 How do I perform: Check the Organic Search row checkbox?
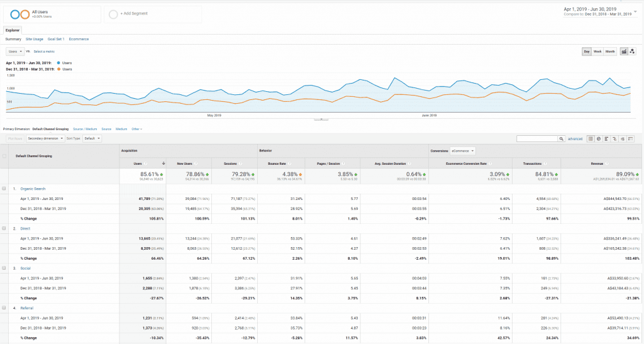(4, 188)
